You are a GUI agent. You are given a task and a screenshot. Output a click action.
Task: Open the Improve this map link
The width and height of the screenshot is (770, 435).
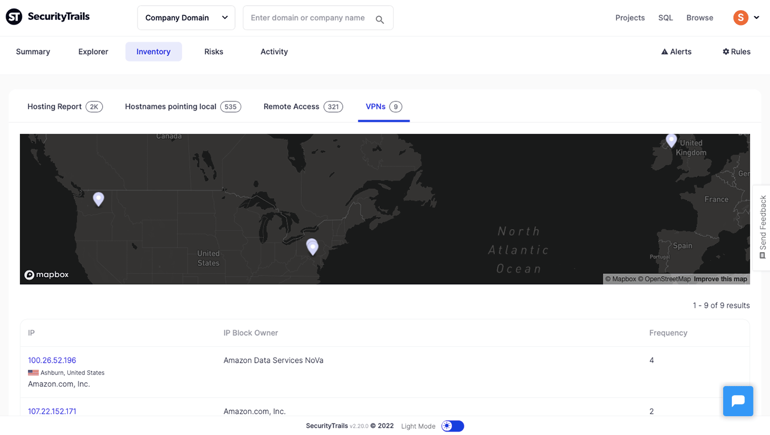pos(720,279)
